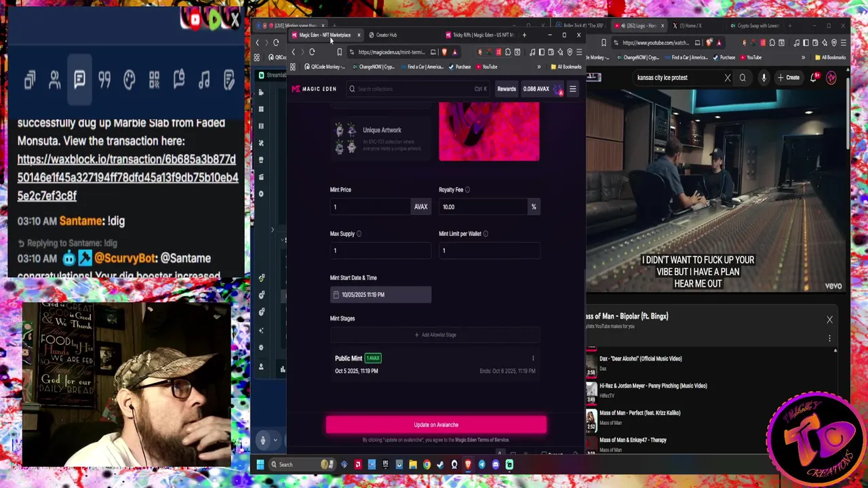This screenshot has height=488, width=868.
Task: Switch to the Tricky Riffs Magic Eden tab
Action: tap(482, 35)
